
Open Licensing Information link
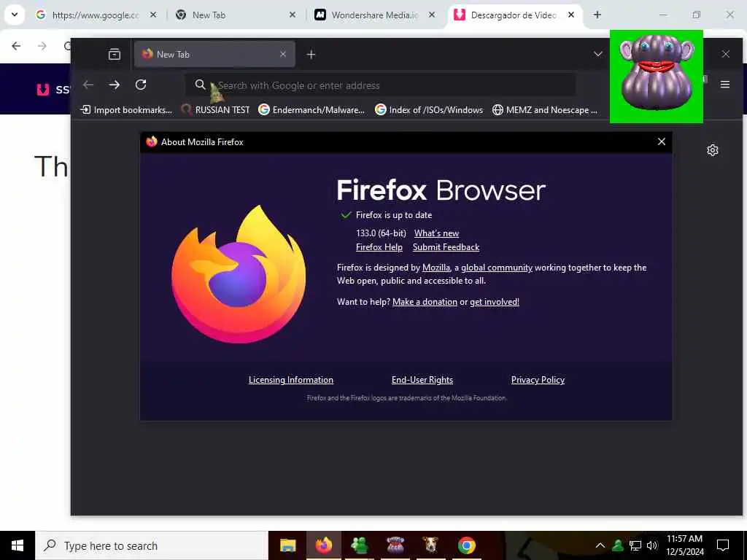tap(290, 380)
